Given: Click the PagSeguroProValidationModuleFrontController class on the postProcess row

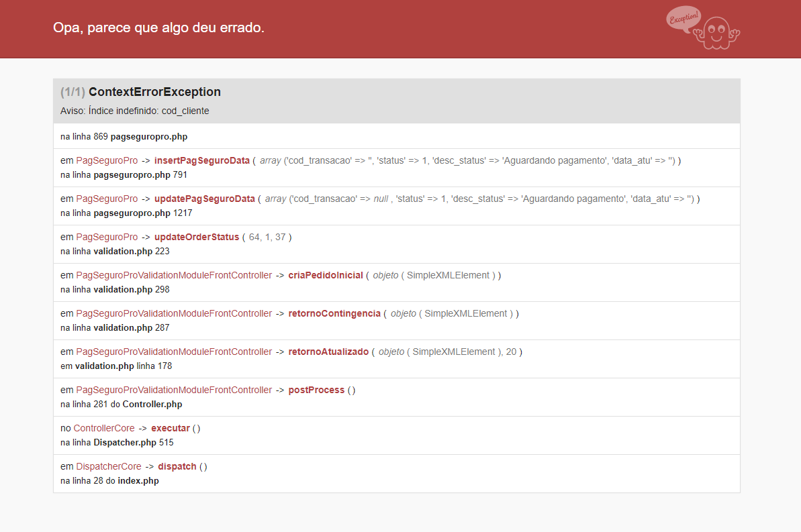Looking at the screenshot, I should point(174,390).
